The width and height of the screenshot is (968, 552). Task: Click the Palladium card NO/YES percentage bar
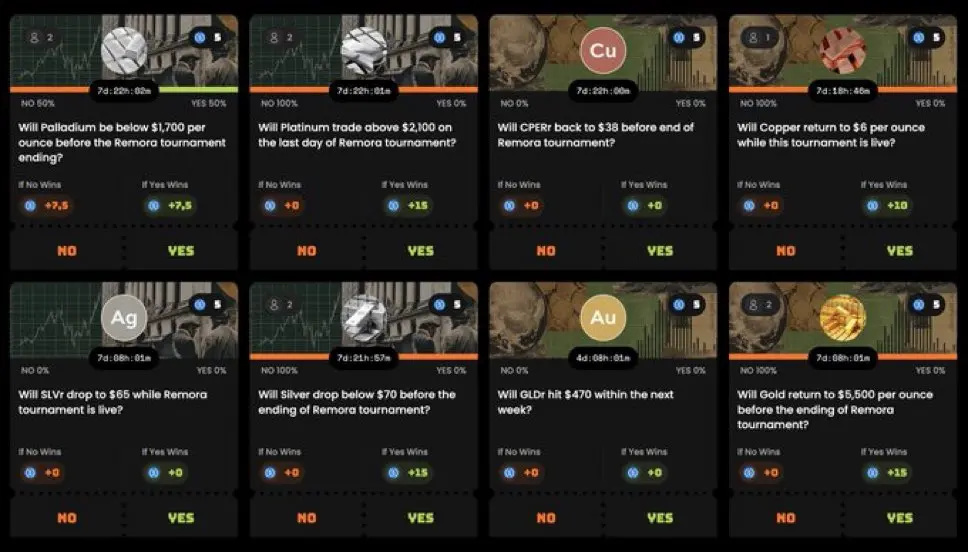click(123, 90)
